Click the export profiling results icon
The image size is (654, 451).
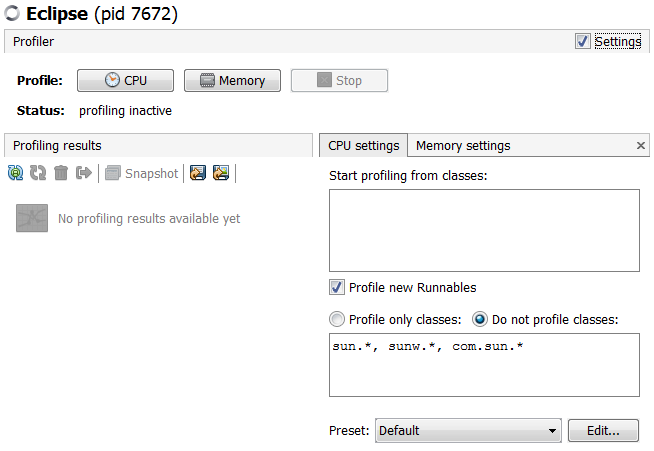pos(198,173)
